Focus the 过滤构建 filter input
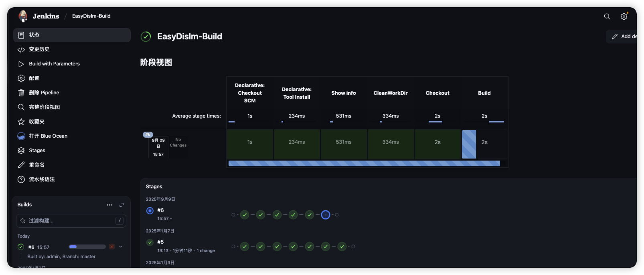Screen dimensions: 644x275 (x=71, y=221)
